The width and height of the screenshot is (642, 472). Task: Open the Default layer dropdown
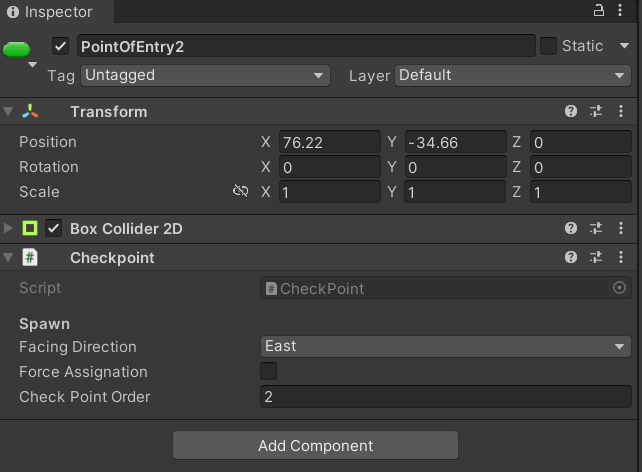[x=513, y=75]
